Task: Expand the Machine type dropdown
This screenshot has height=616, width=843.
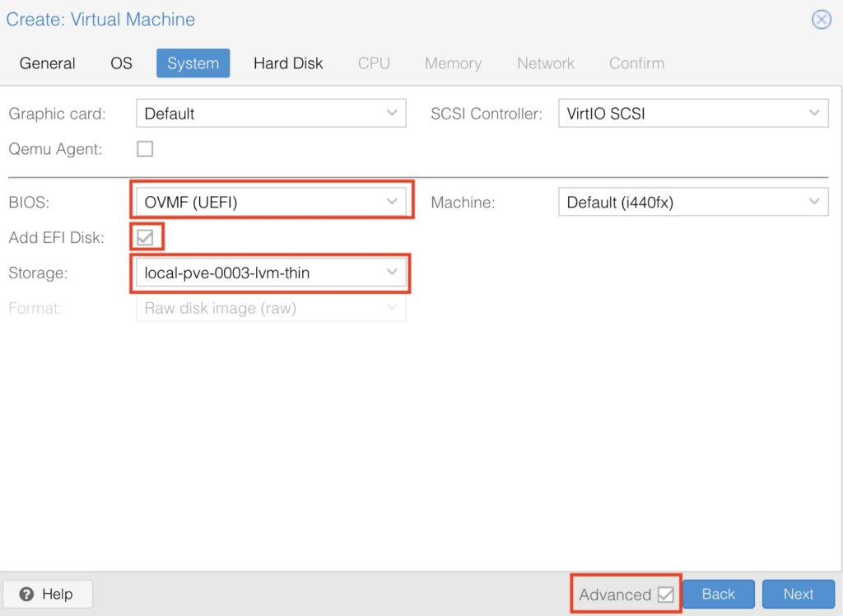Action: pyautogui.click(x=693, y=203)
